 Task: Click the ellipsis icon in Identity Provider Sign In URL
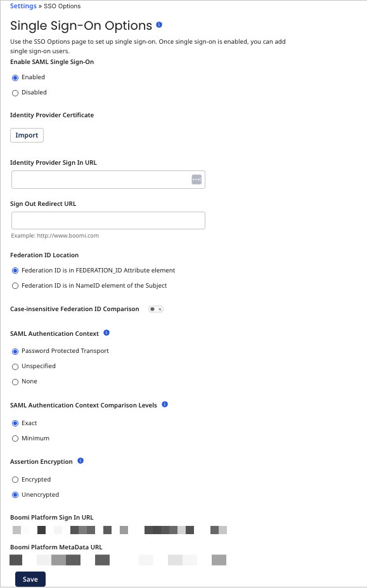click(197, 179)
